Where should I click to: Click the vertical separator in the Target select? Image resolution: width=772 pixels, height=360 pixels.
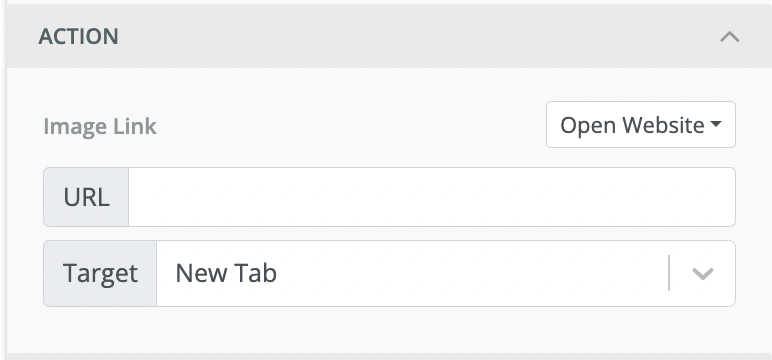[669, 273]
